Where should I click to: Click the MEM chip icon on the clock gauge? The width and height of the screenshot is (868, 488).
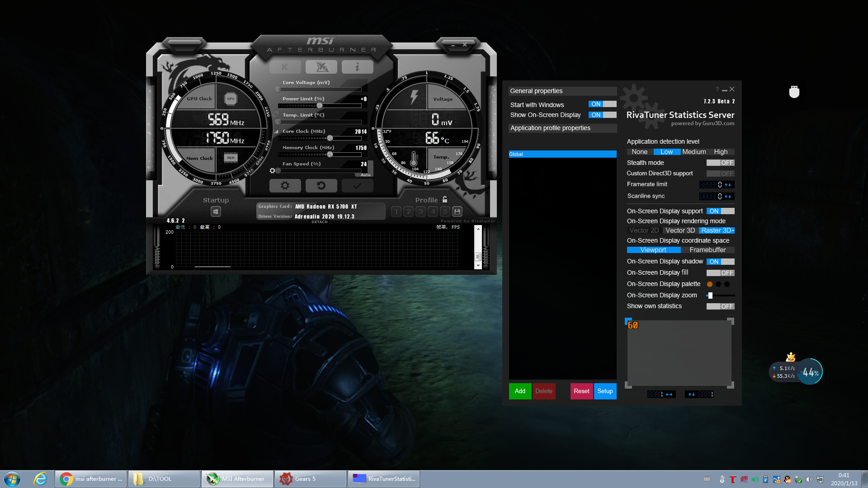point(231,158)
